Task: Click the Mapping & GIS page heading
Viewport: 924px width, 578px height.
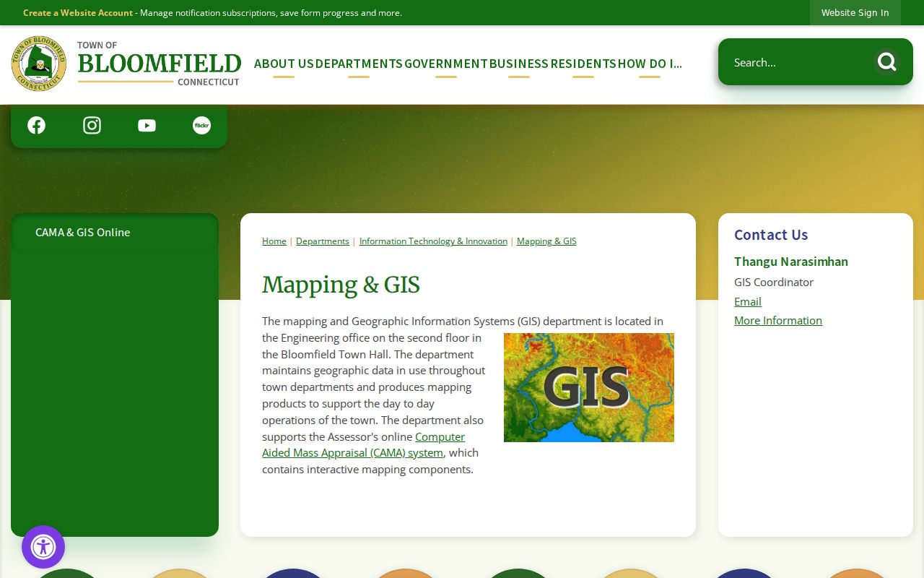Action: point(341,285)
